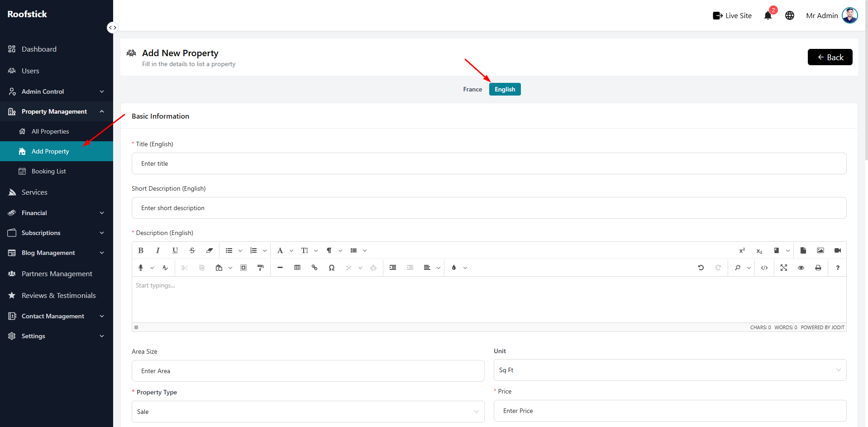Switch to the France language tab
This screenshot has width=868, height=427.
click(472, 89)
